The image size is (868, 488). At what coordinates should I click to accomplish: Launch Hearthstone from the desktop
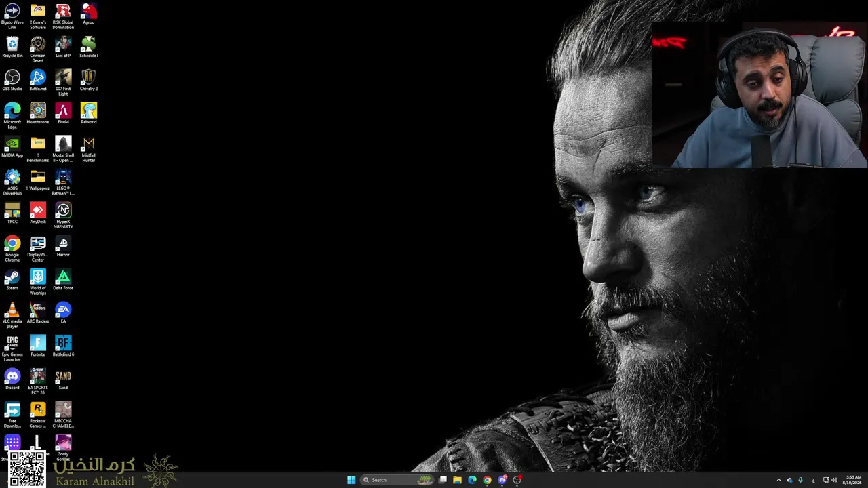[38, 114]
